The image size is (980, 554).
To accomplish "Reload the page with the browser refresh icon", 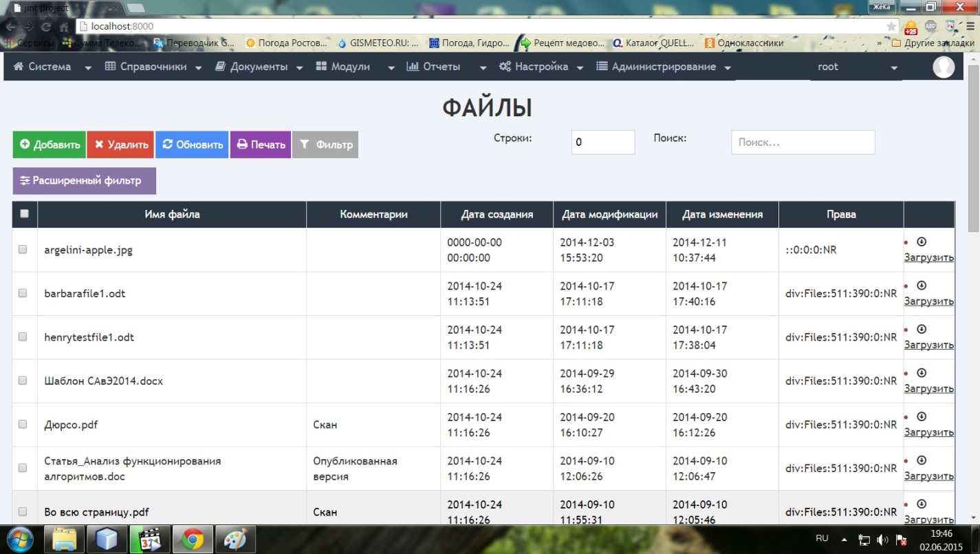I will click(x=46, y=27).
